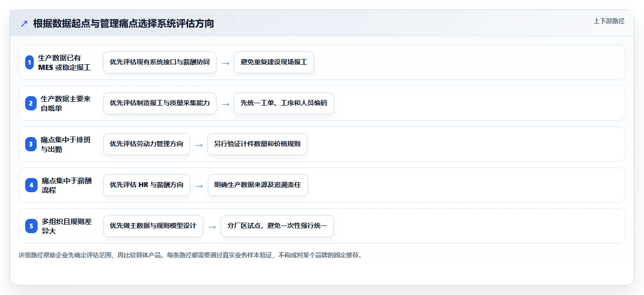Select the 明确生产数据来源及追溯责任 box

click(258, 185)
